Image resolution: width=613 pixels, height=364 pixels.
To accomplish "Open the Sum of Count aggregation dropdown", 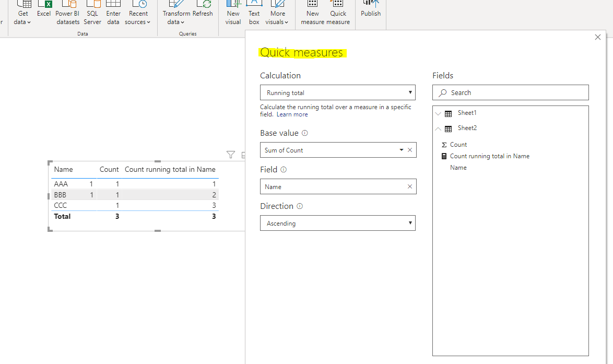I will click(x=401, y=150).
